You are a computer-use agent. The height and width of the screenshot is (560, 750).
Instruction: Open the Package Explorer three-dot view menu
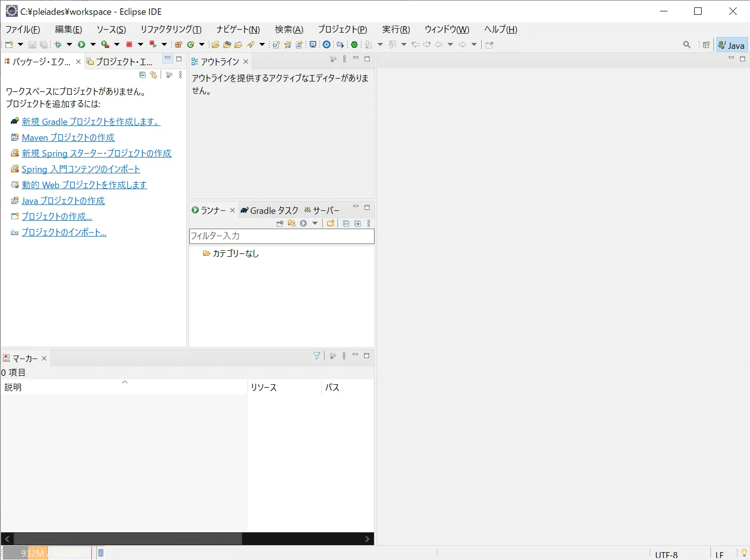click(180, 75)
